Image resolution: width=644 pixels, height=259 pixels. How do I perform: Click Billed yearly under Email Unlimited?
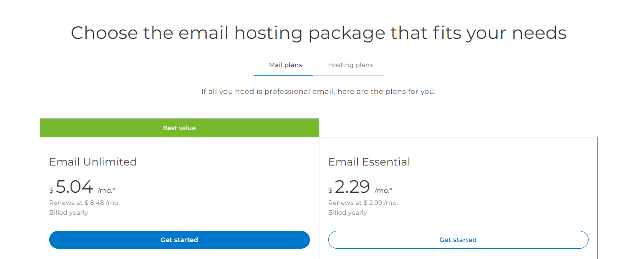pos(68,212)
